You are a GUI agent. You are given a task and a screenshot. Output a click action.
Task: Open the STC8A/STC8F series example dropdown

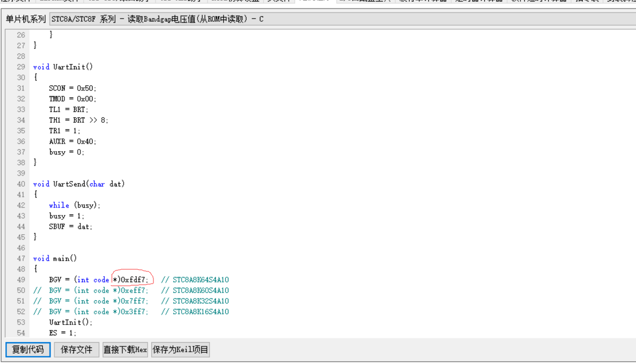click(343, 19)
